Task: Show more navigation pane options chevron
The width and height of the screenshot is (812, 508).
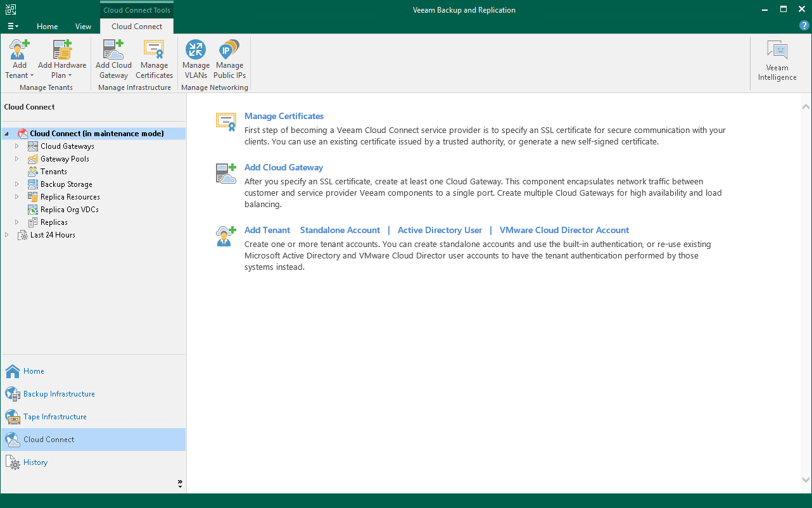Action: (180, 483)
